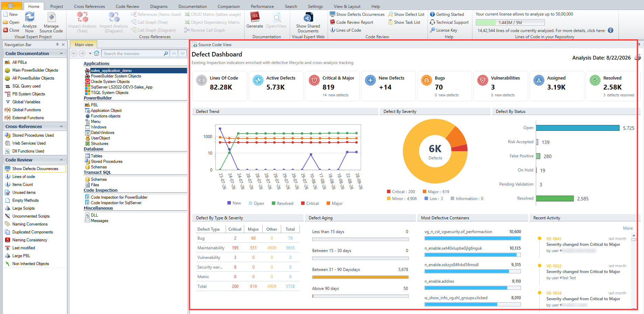Collapse the Cross-References section
The image size is (644, 314).
click(61, 126)
